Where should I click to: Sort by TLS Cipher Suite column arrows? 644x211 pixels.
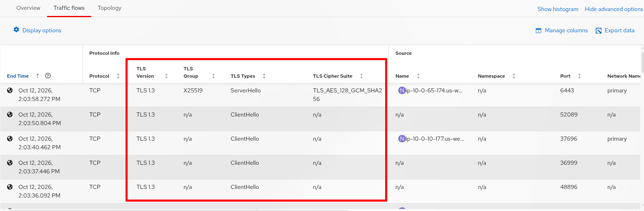point(361,76)
